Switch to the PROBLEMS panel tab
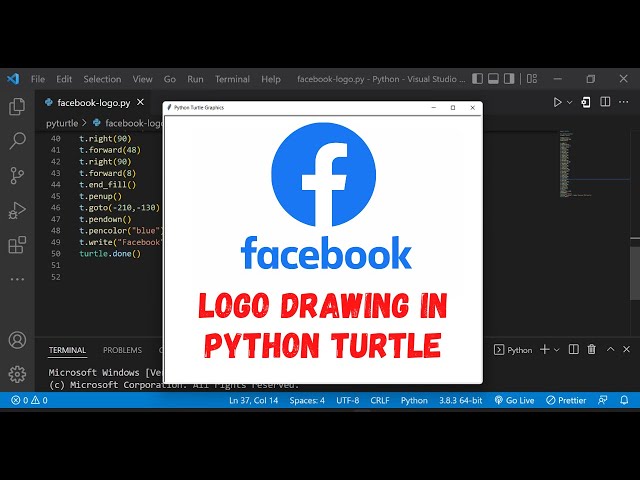The width and height of the screenshot is (640, 480). point(122,350)
